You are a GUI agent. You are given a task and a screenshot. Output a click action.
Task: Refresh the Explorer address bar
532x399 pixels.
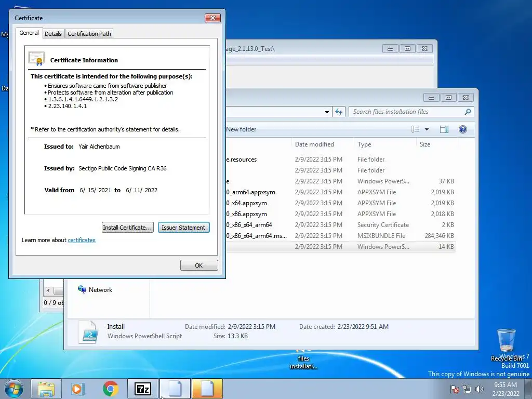tap(339, 112)
